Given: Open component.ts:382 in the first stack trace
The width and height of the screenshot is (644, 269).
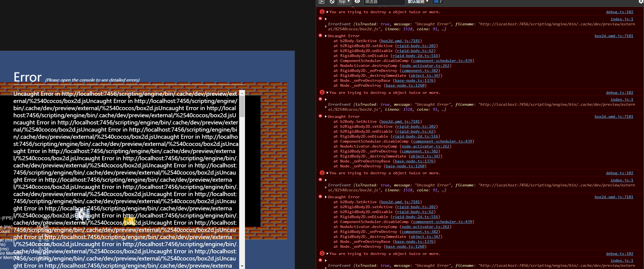Looking at the screenshot, I should [420, 71].
